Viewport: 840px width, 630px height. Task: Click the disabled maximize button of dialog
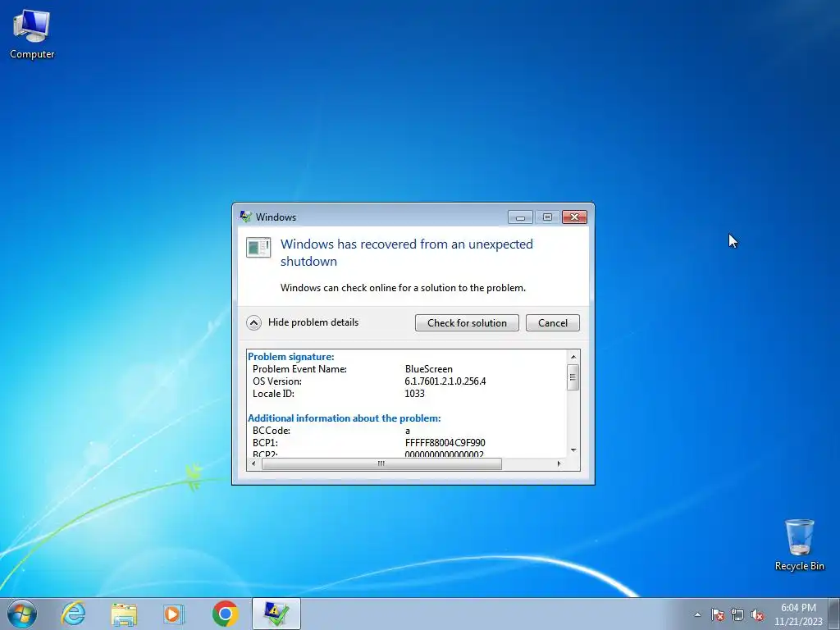pos(547,217)
